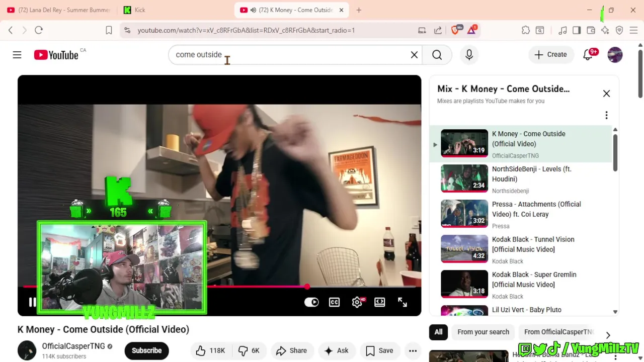Open the browser extensions puzzle icon
644x362 pixels.
pos(526,30)
